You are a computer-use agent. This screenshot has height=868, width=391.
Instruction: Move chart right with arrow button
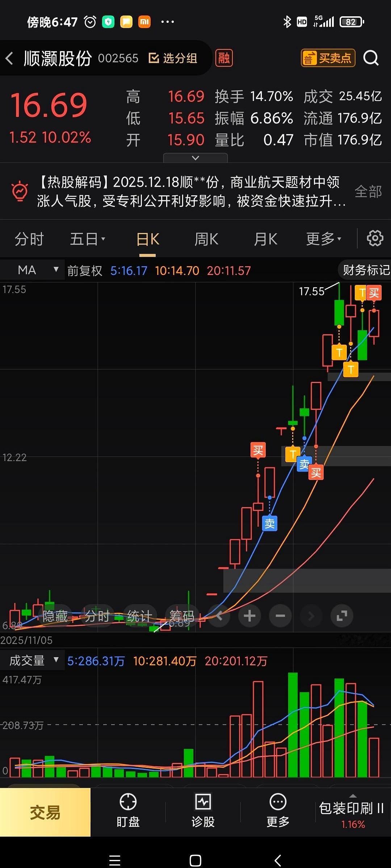(311, 616)
